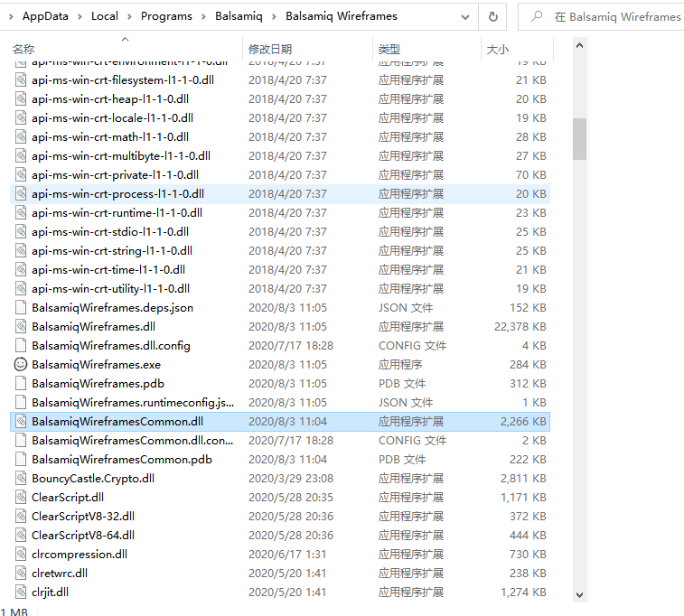Click the icon of api-ms-win-crt-heap-l1-1-0.dll
Image resolution: width=684 pixels, height=616 pixels.
click(21, 99)
